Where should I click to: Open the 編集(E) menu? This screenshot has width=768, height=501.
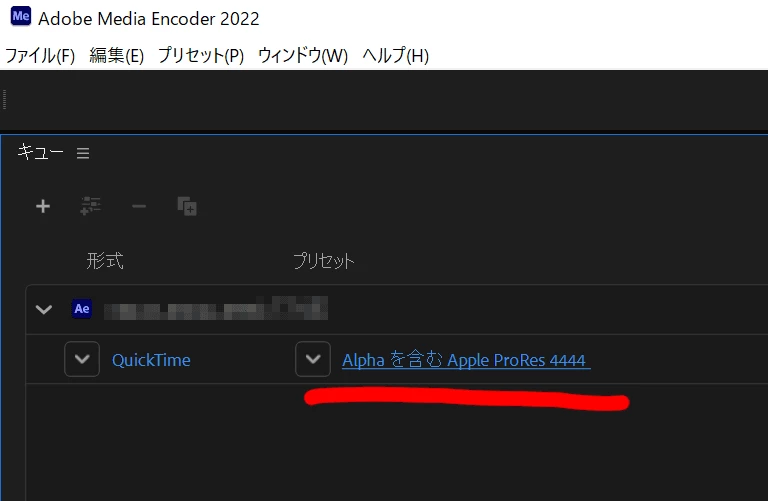[x=117, y=55]
